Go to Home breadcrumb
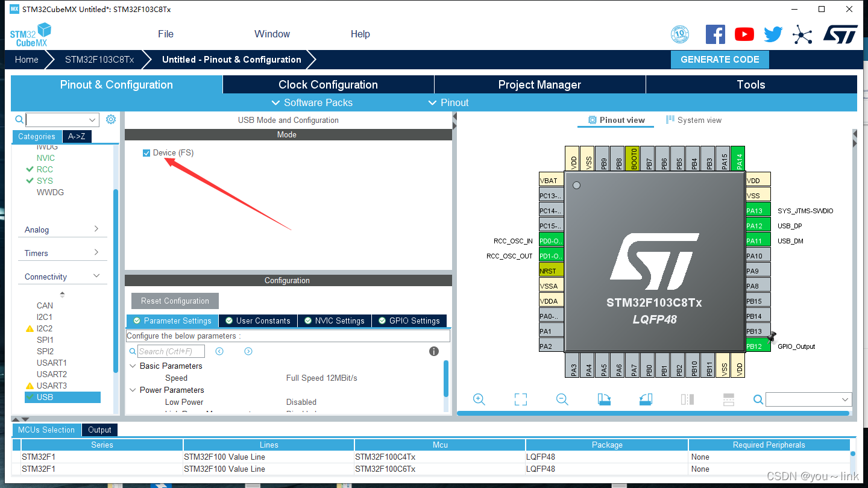This screenshot has height=488, width=868. point(27,60)
